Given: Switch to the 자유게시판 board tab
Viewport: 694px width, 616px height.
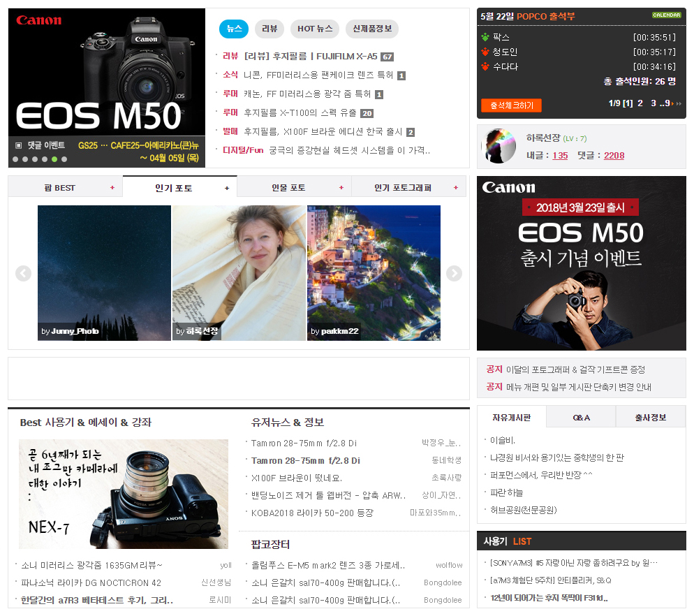Looking at the screenshot, I should (x=512, y=417).
